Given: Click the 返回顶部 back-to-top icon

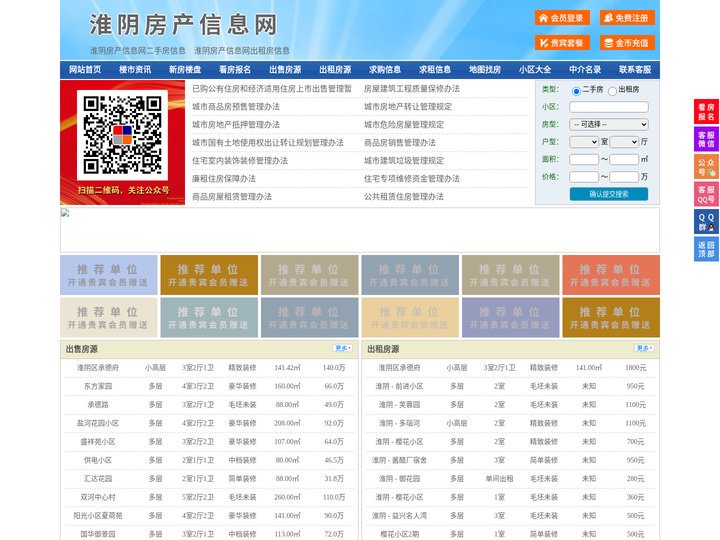Looking at the screenshot, I should click(x=706, y=249).
